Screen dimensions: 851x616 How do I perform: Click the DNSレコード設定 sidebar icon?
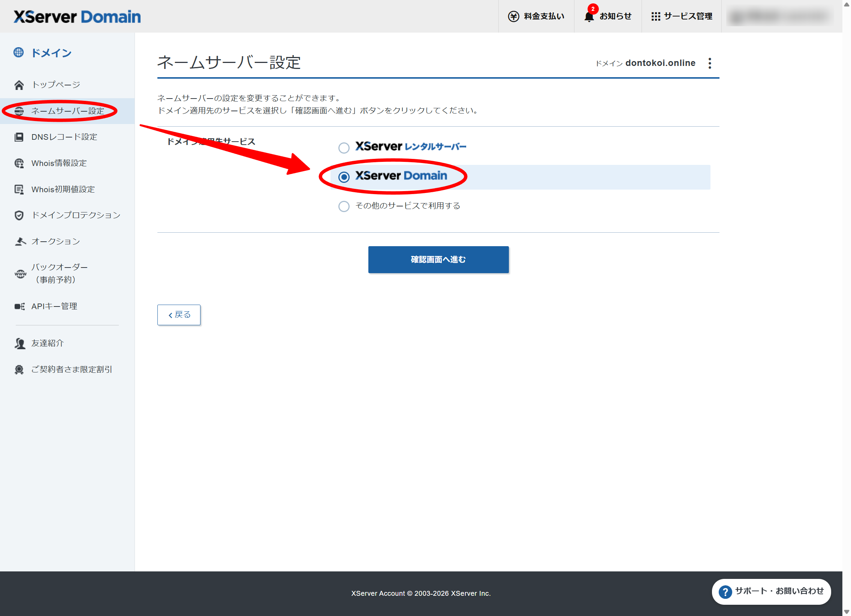19,137
